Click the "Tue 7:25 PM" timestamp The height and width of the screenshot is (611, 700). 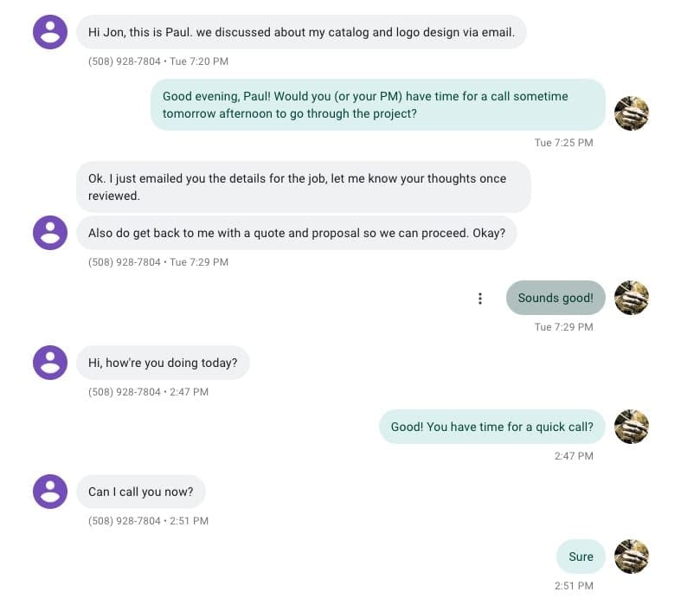[563, 143]
